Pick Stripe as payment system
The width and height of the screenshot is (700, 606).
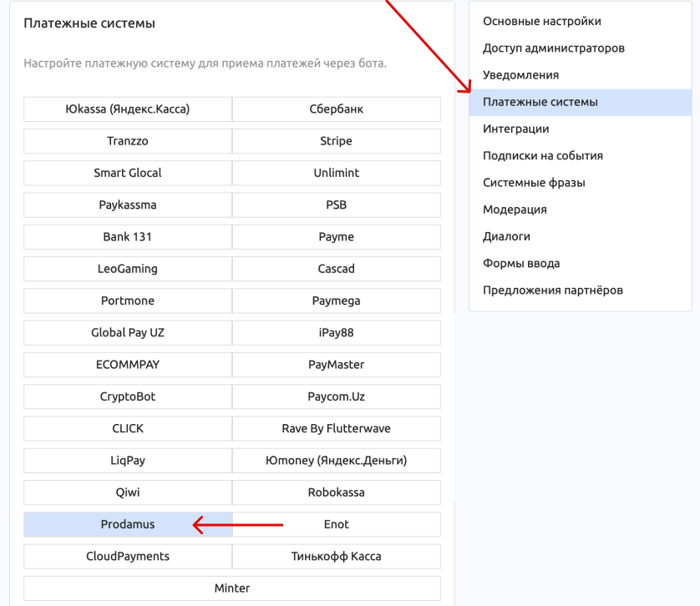(336, 141)
